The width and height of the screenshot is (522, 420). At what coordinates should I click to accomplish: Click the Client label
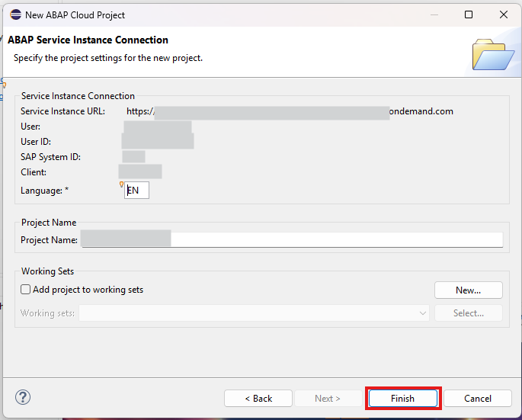coord(34,172)
